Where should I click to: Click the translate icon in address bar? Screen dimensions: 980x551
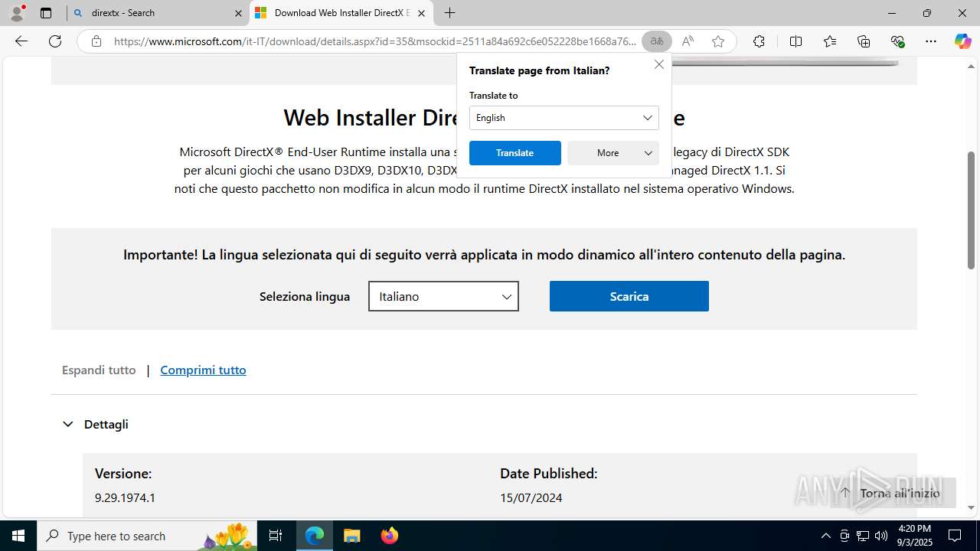[656, 41]
